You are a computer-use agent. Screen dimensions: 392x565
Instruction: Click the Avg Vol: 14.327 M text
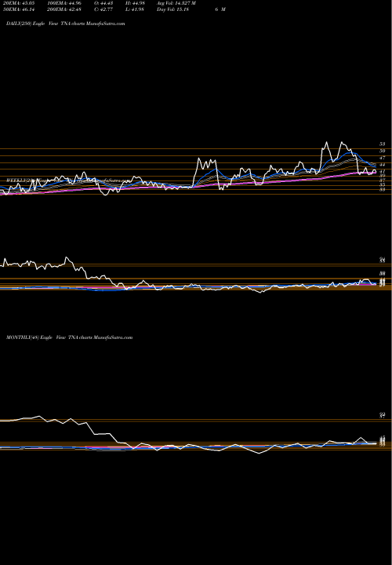click(x=176, y=3)
